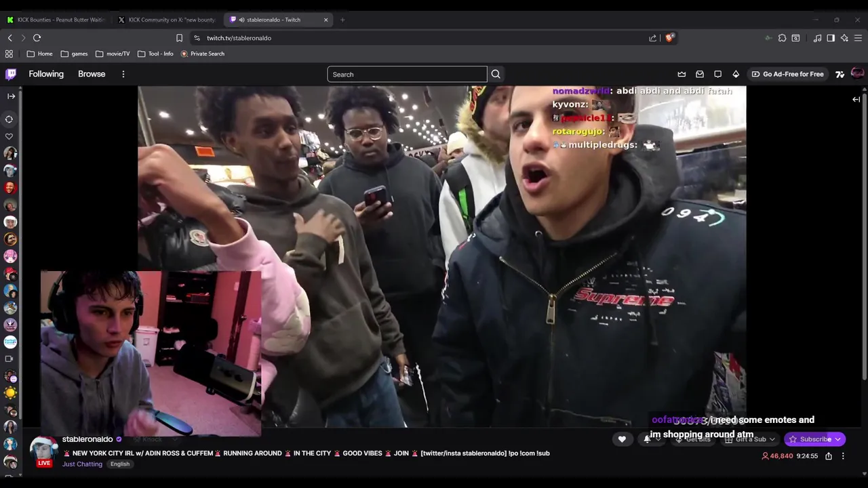Click the bookmark this page icon

(179, 38)
